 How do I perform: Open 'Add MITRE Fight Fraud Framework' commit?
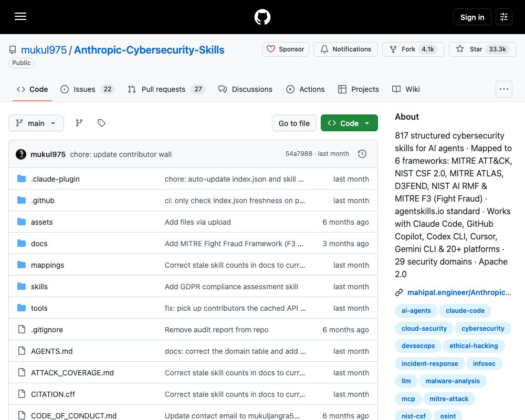click(x=234, y=244)
